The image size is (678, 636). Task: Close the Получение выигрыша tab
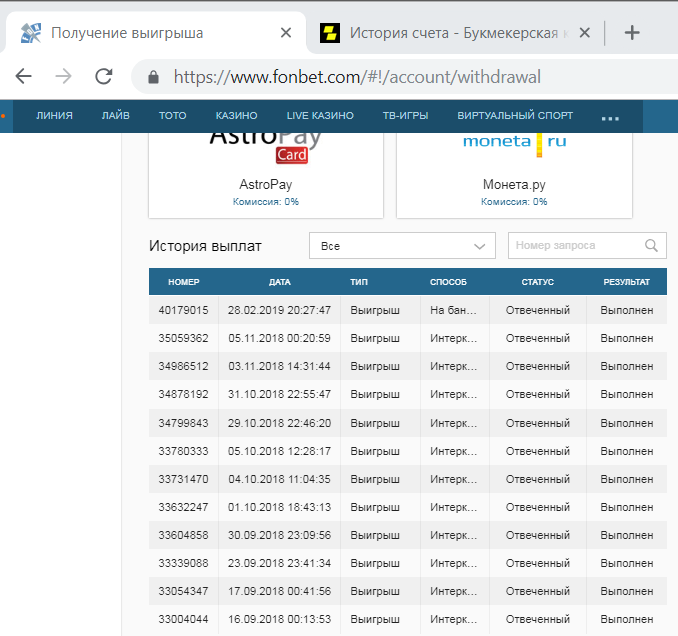click(x=286, y=33)
